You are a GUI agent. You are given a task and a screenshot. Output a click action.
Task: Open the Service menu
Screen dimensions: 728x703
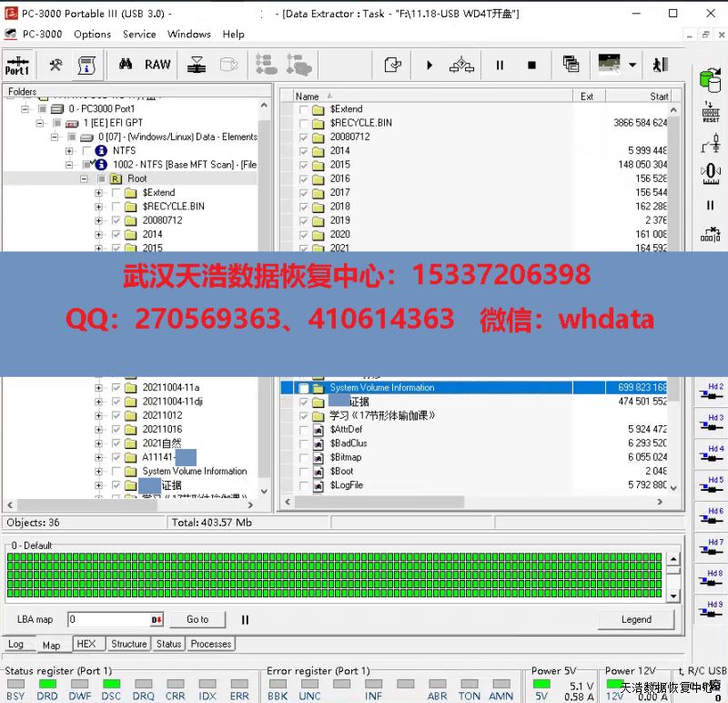[x=139, y=35]
